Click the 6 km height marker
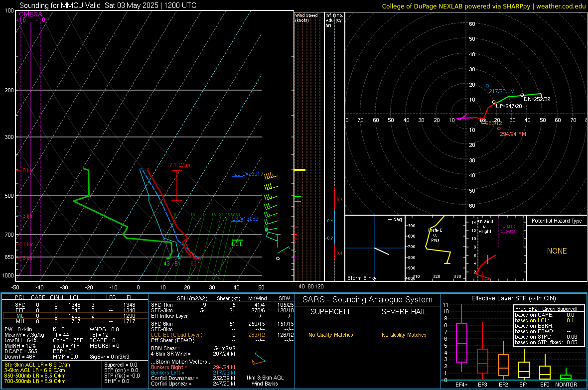Viewport: 588px width, 390px height. (28, 171)
